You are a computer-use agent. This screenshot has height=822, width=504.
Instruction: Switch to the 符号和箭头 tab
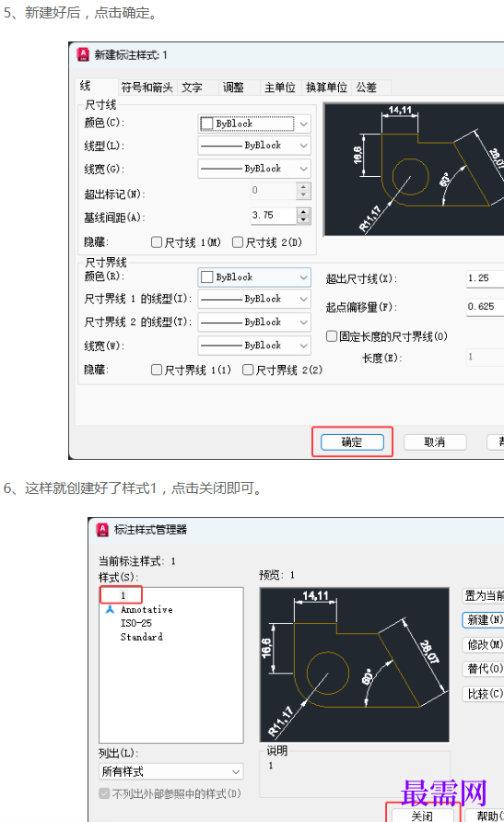tap(147, 87)
